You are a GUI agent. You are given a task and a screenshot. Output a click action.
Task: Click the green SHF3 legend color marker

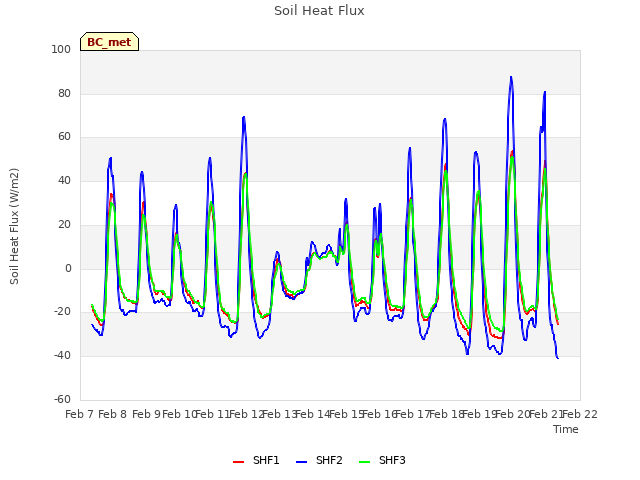[x=364, y=462]
